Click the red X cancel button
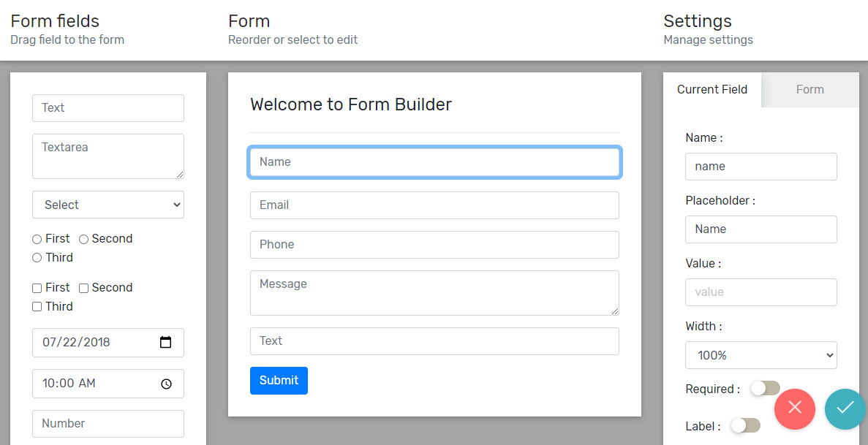The width and height of the screenshot is (868, 445). point(795,409)
